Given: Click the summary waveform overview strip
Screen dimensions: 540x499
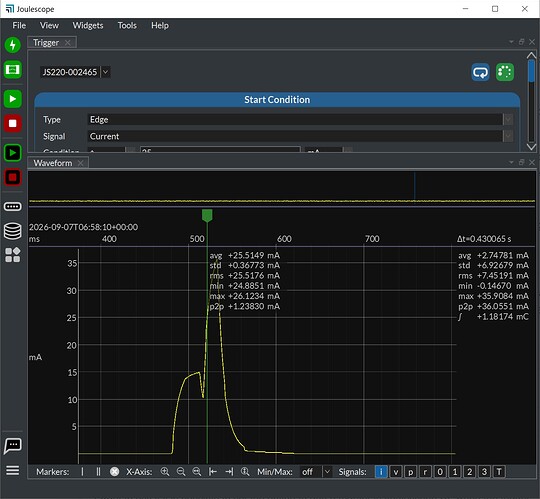Looking at the screenshot, I should tap(282, 189).
